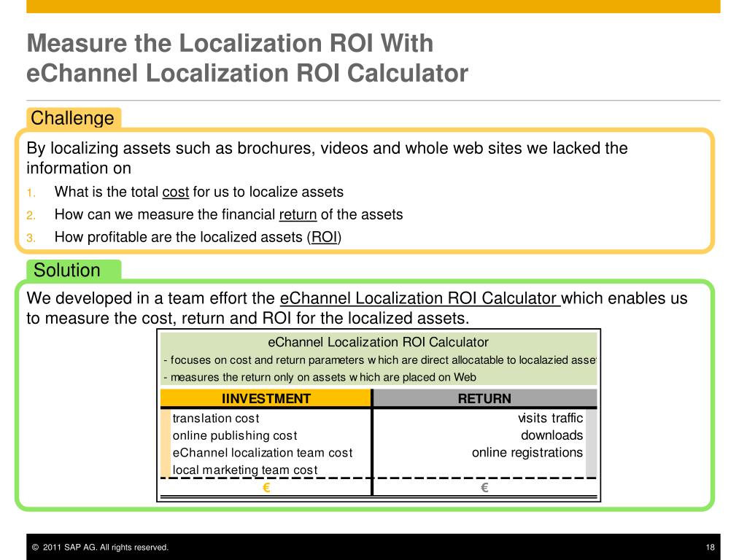Click the underlined word 'cost'
This screenshot has height=560, width=747.
[x=176, y=192]
